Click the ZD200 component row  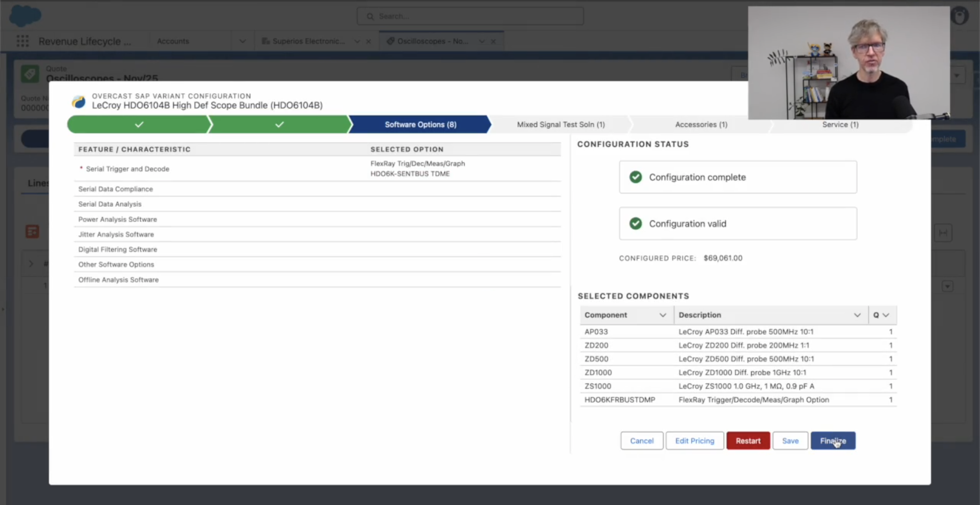pyautogui.click(x=738, y=345)
